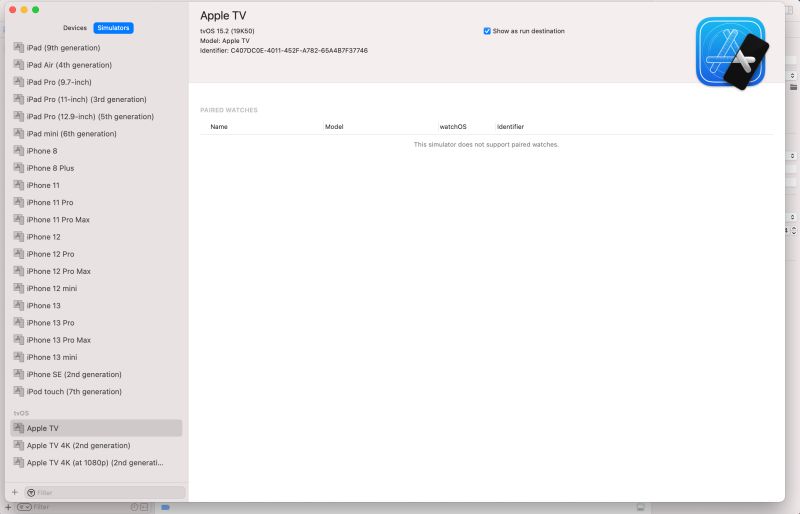Click the watchOS column header
800x514 pixels.
click(x=453, y=127)
